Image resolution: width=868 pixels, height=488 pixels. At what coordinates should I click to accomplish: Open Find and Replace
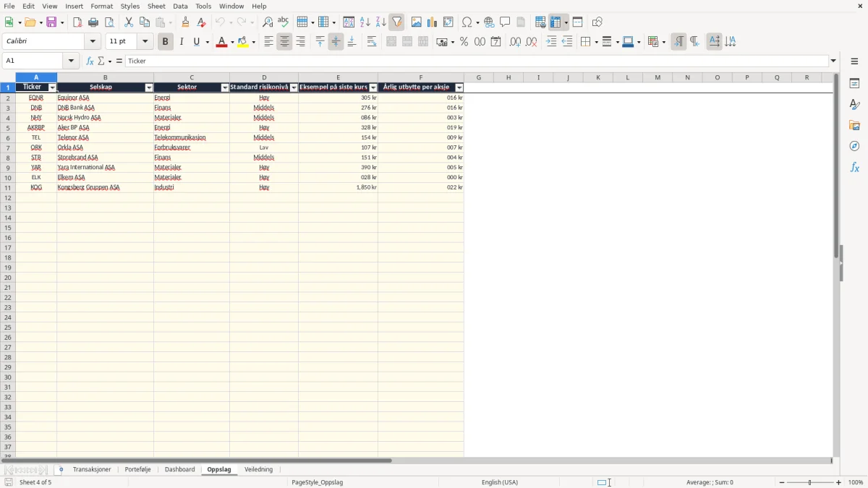(x=268, y=22)
